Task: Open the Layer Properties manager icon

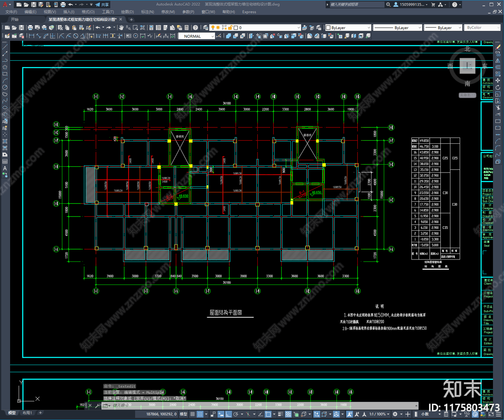Action: [x=206, y=28]
